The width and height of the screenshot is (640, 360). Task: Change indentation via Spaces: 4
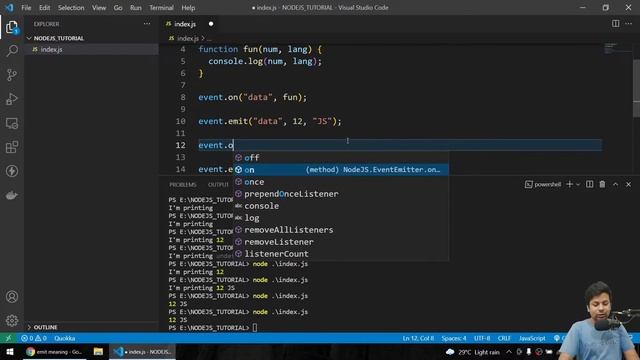click(453, 338)
